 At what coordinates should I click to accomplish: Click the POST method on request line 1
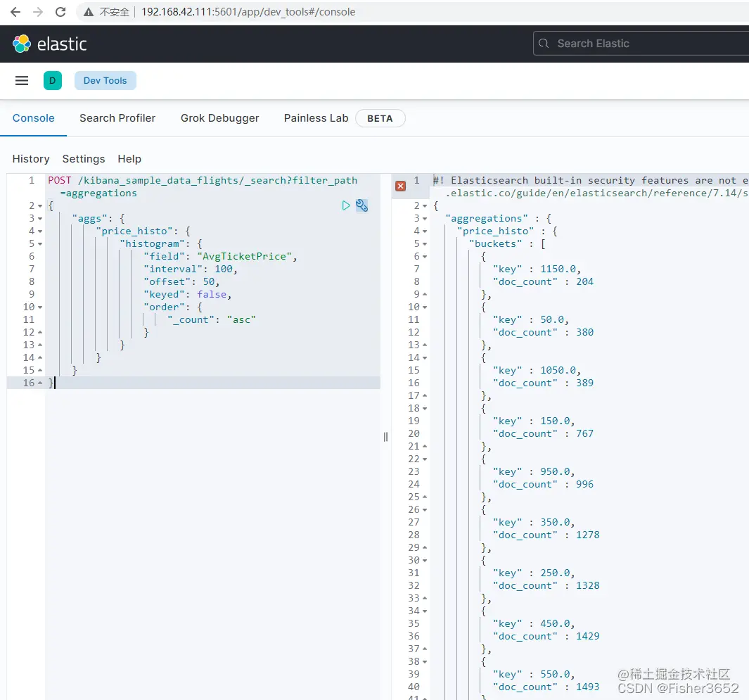pos(59,180)
